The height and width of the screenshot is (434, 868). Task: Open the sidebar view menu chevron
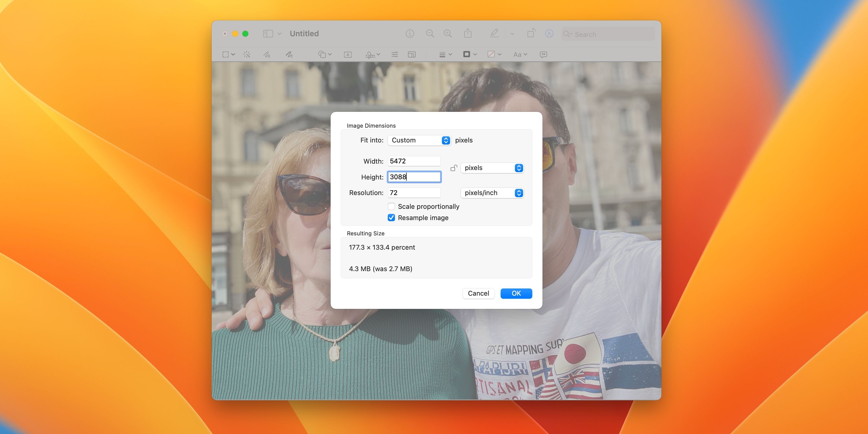tap(279, 34)
